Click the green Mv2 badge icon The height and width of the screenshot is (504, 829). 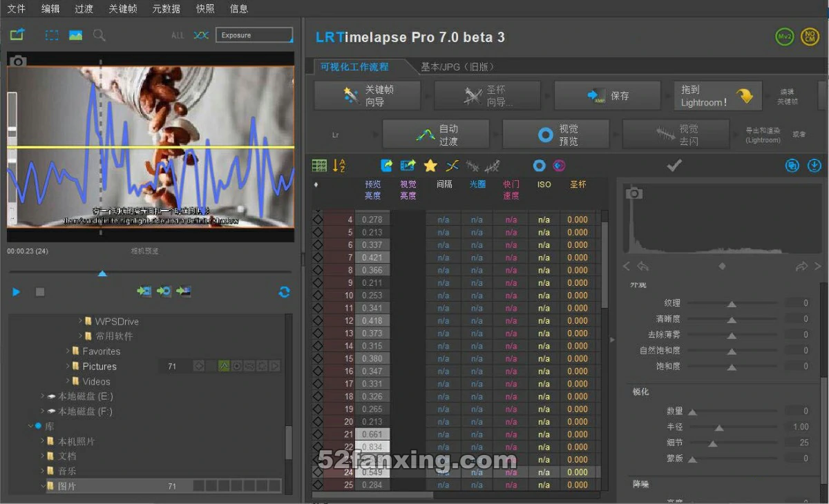(785, 37)
